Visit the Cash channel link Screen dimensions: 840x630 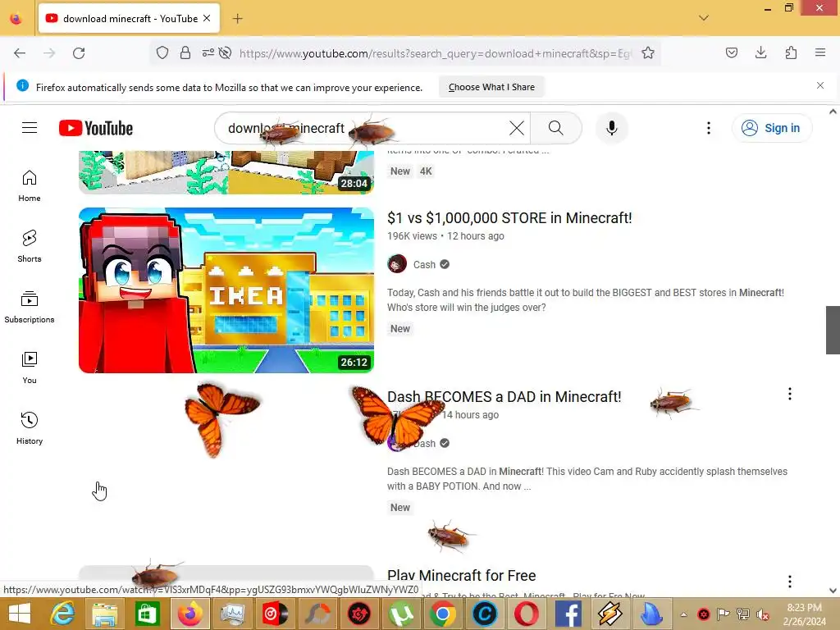point(424,265)
